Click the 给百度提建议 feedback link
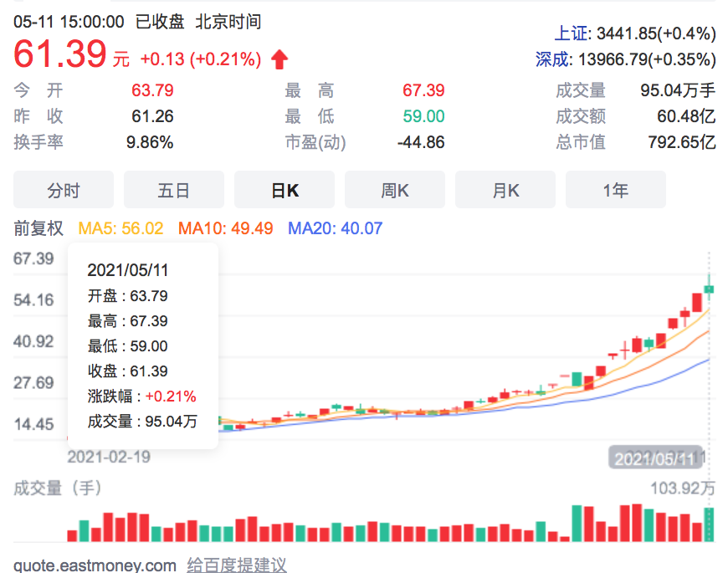 237,565
